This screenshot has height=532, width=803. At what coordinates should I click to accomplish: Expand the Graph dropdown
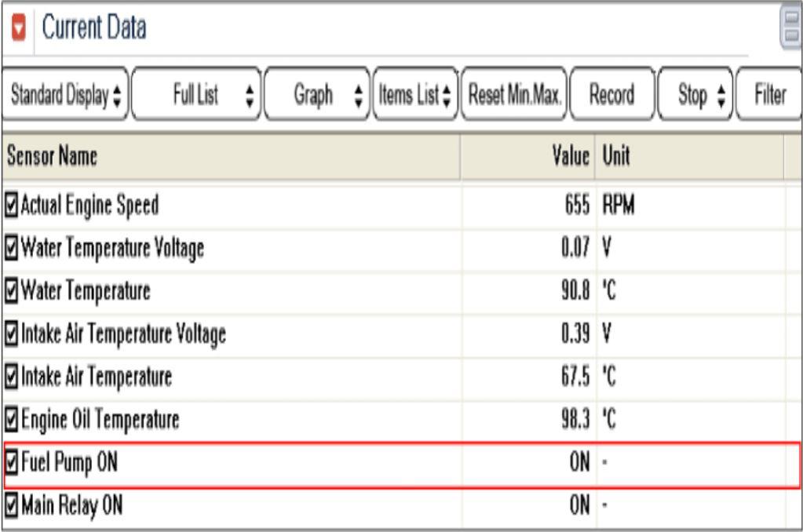pyautogui.click(x=317, y=95)
